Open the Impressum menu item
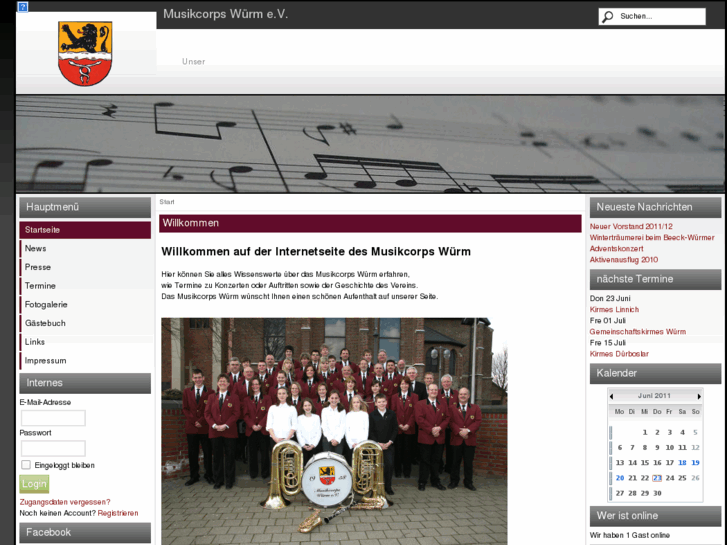 point(85,361)
